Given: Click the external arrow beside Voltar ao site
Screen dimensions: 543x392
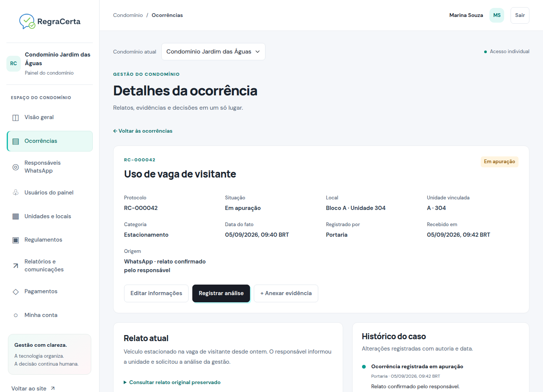Looking at the screenshot, I should tap(53, 389).
